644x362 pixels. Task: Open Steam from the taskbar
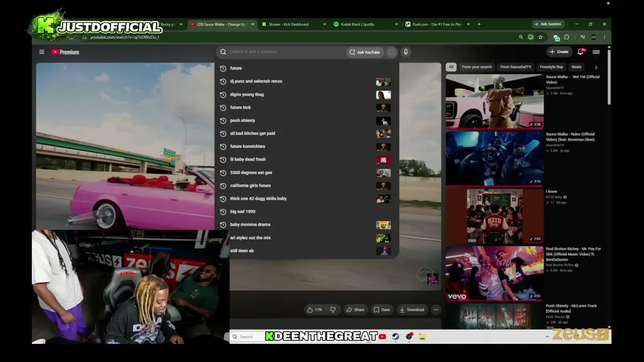pyautogui.click(x=395, y=337)
